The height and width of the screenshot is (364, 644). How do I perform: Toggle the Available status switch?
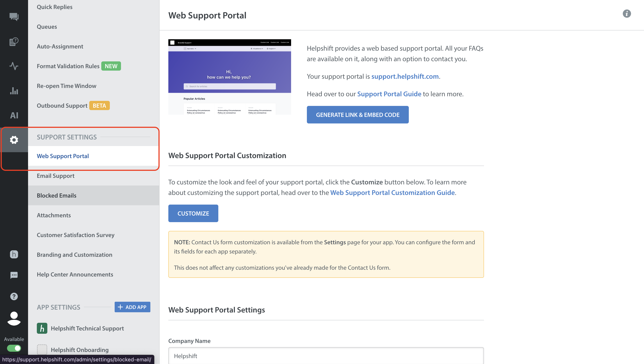pos(14,348)
